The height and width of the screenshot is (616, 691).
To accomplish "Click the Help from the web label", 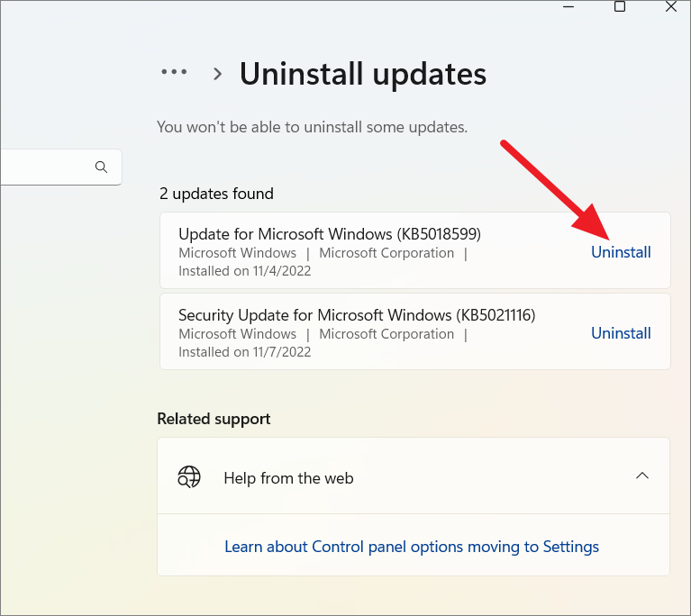I will (288, 478).
